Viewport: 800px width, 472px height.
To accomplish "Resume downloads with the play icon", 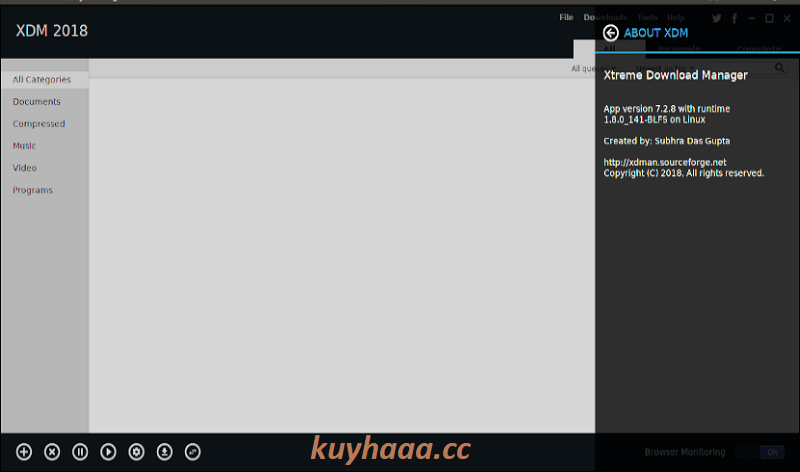I will [108, 452].
